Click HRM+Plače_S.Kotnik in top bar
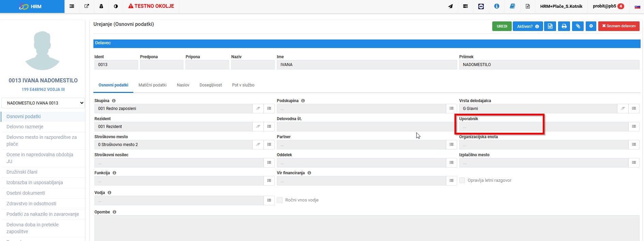Screen dimensions: 644x241 [561, 6]
